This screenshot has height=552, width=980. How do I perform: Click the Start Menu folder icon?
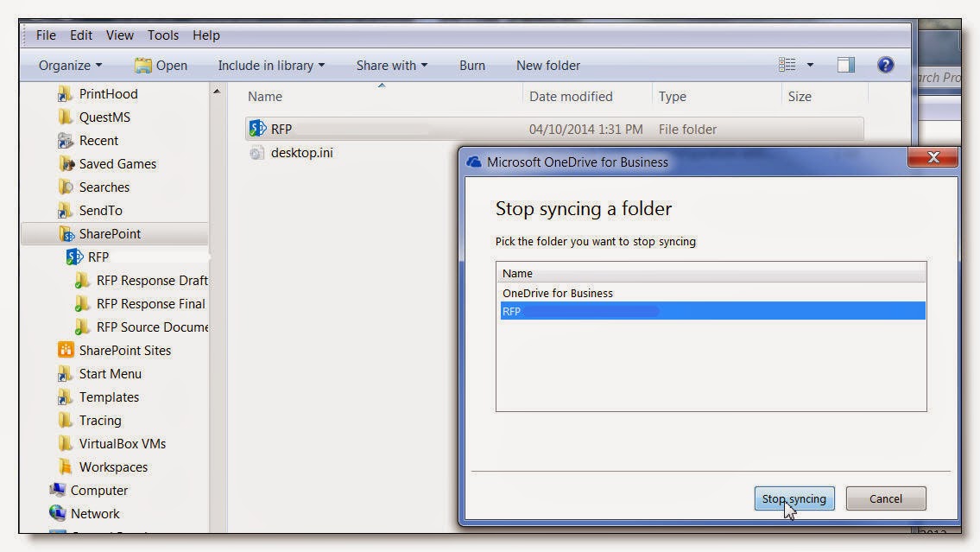(x=65, y=374)
